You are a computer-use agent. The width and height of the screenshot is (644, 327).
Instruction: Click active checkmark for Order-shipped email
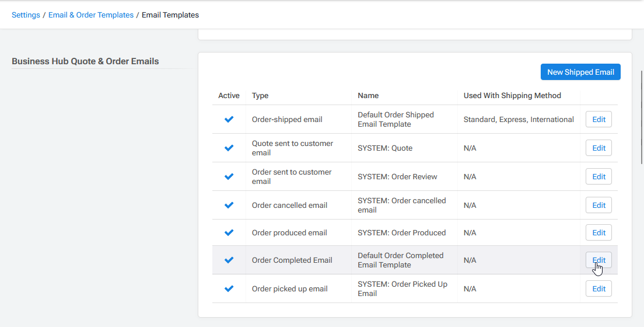[229, 119]
